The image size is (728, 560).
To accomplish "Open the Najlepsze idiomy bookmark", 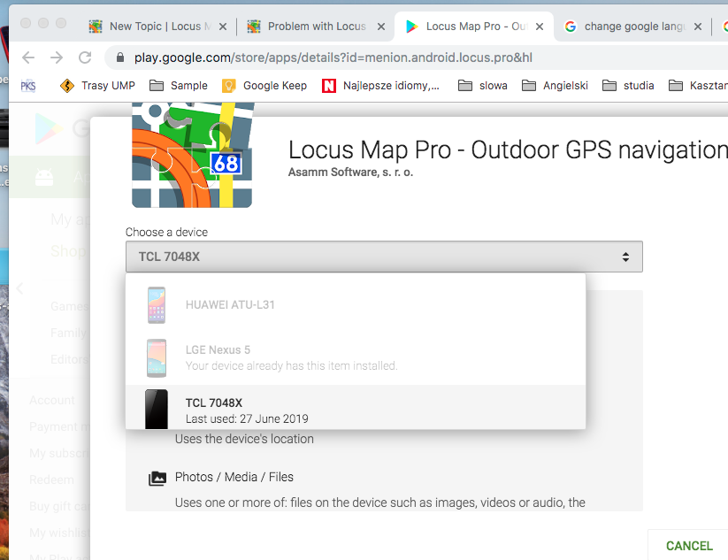I will click(380, 86).
